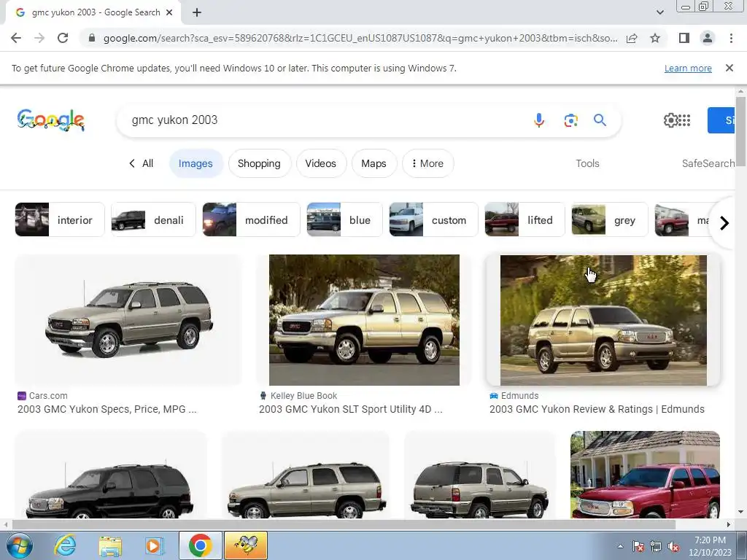Share this page using address bar icon
Image resolution: width=747 pixels, height=560 pixels.
pyautogui.click(x=632, y=38)
